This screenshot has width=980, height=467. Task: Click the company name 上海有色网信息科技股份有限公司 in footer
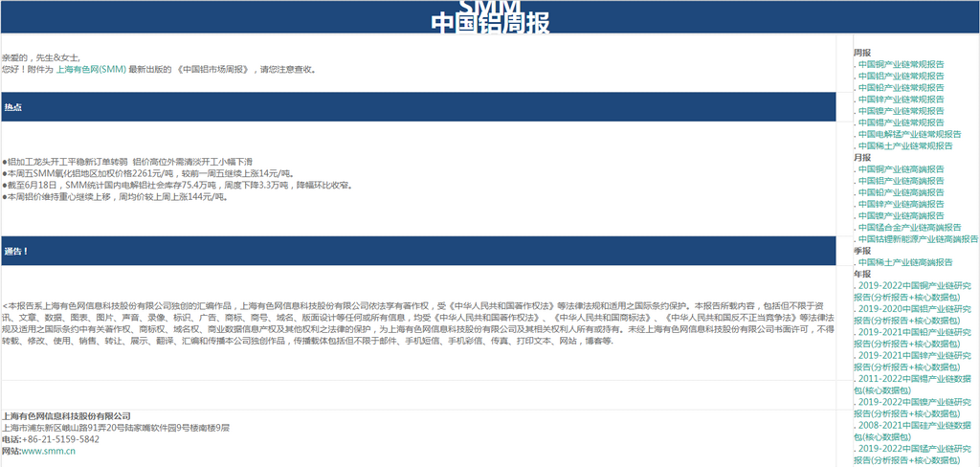(66, 415)
